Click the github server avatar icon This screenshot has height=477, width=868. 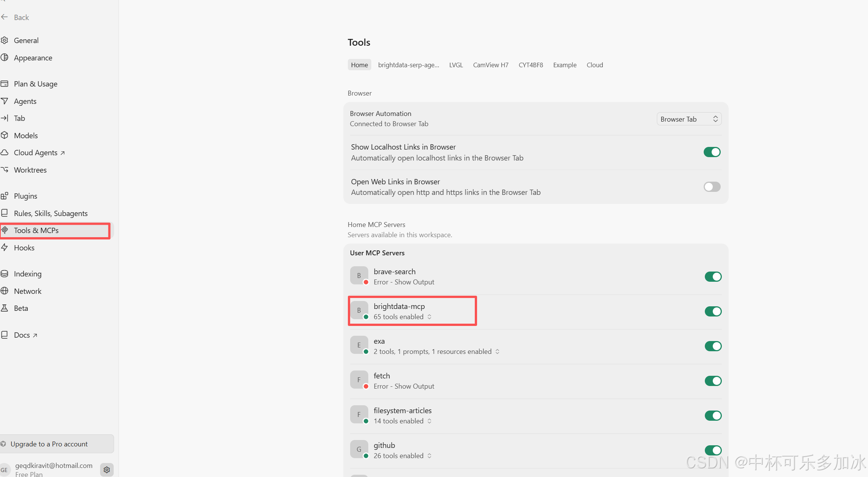point(359,449)
